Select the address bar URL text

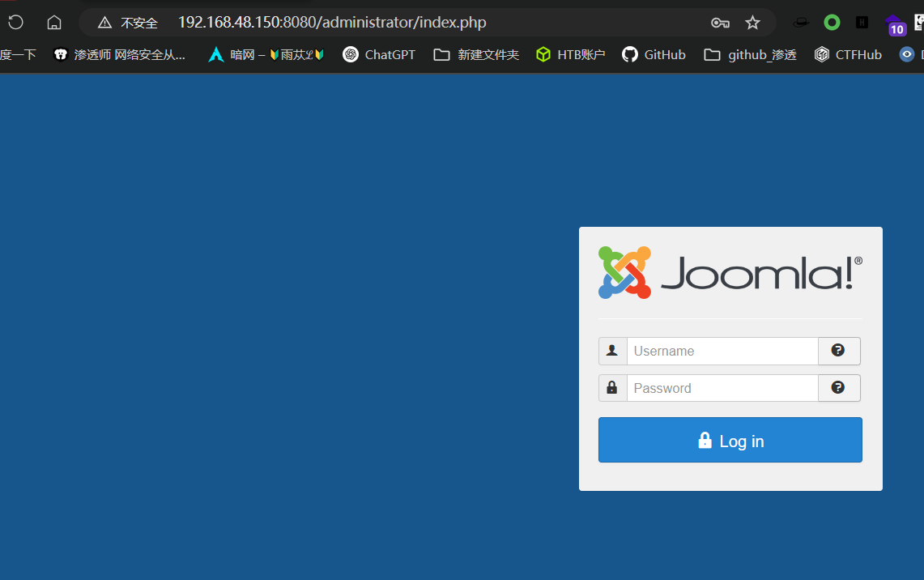pos(332,23)
